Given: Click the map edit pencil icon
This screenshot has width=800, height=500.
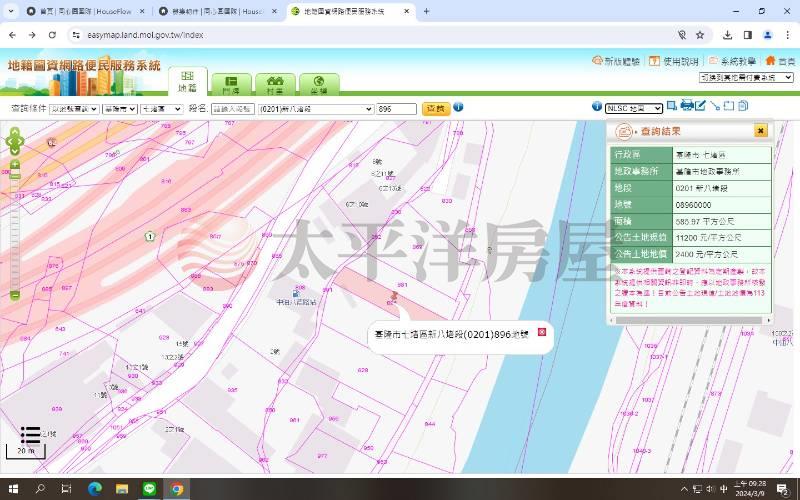Looking at the screenshot, I should (x=700, y=106).
